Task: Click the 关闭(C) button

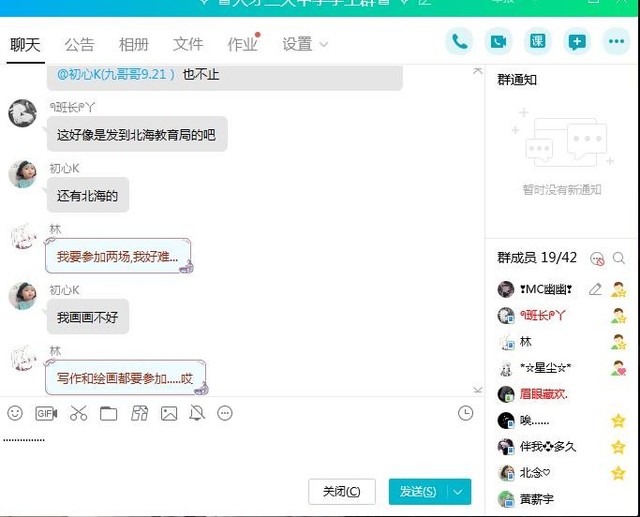Action: 342,491
